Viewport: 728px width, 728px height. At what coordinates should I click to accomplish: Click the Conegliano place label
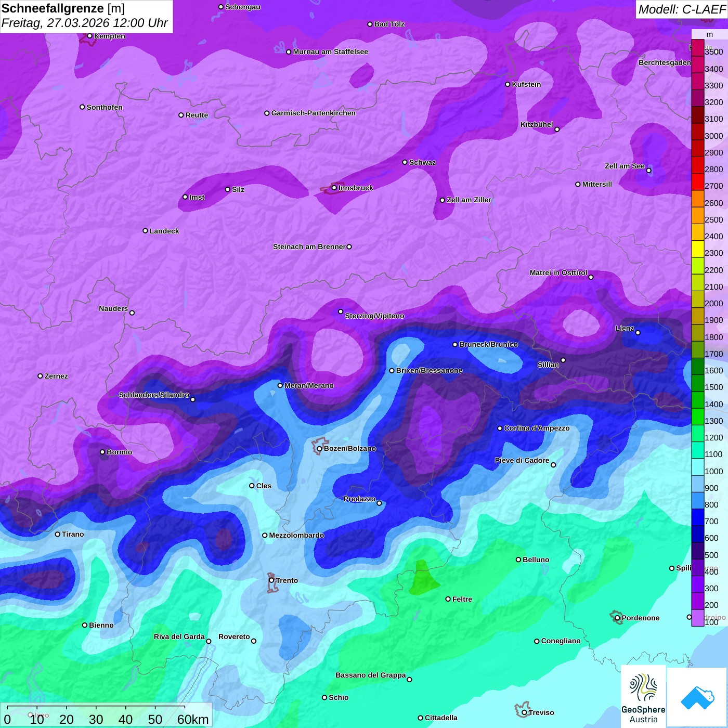coord(561,641)
